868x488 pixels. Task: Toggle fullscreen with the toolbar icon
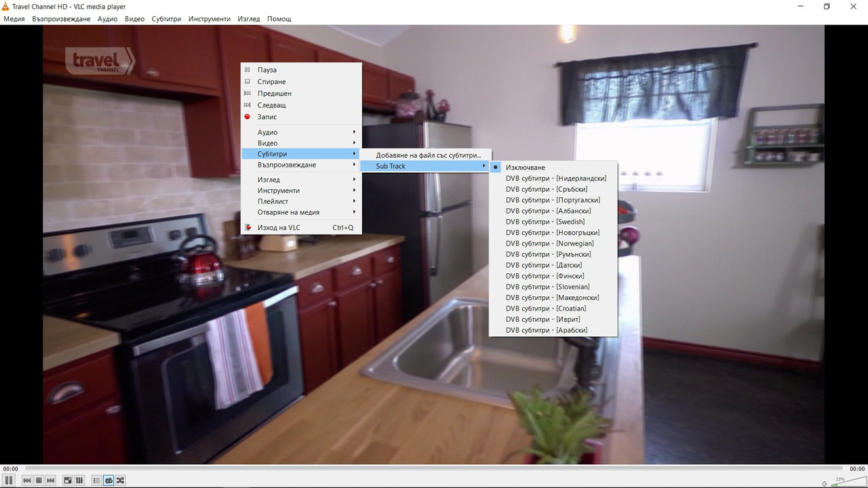(68, 481)
